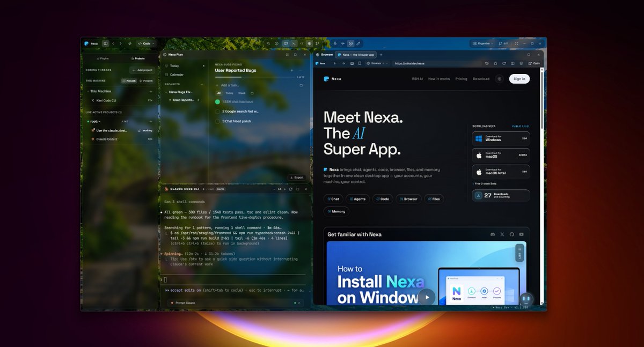Select the Week filter tab
Viewport: 644px width, 347px height.
(x=241, y=93)
